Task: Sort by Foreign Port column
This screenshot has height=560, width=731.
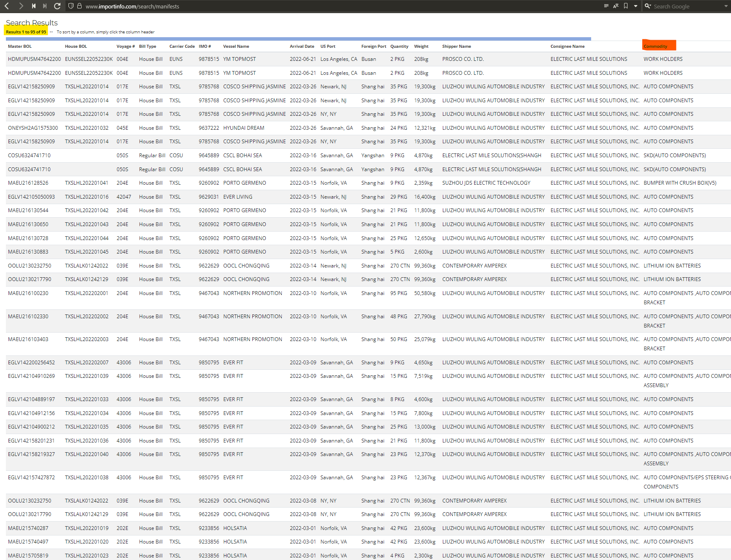Action: click(x=374, y=46)
